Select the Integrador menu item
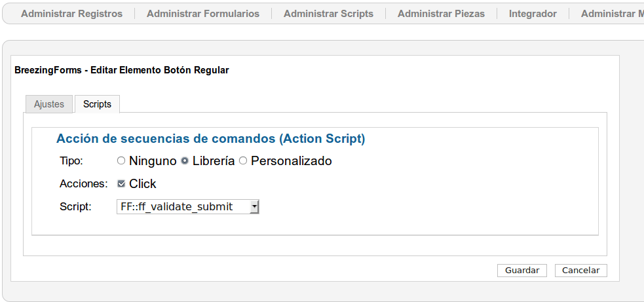 pyautogui.click(x=533, y=14)
